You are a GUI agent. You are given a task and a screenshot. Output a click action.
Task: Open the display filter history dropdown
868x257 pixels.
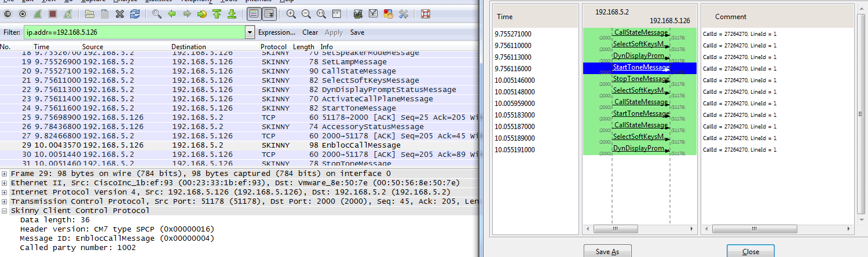coord(250,32)
